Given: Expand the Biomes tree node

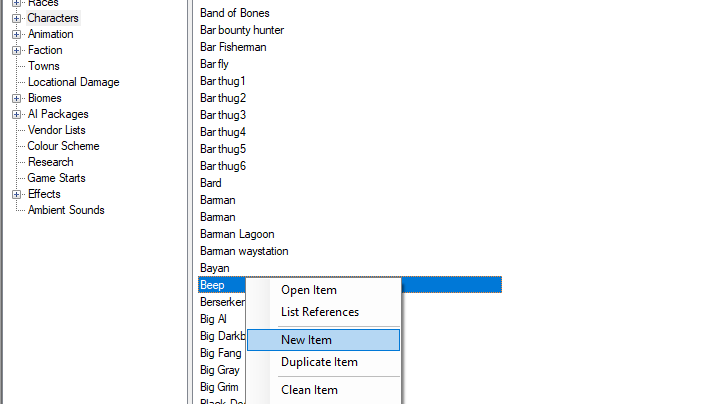Looking at the screenshot, I should [x=16, y=98].
